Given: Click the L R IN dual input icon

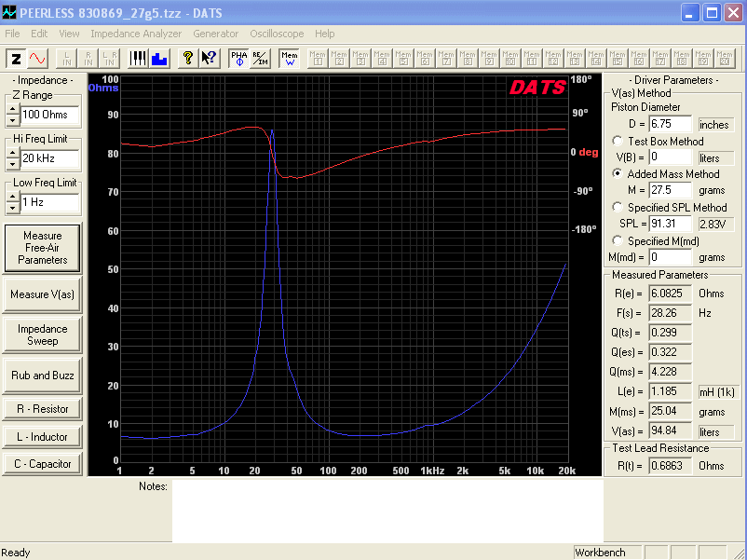Looking at the screenshot, I should [110, 58].
